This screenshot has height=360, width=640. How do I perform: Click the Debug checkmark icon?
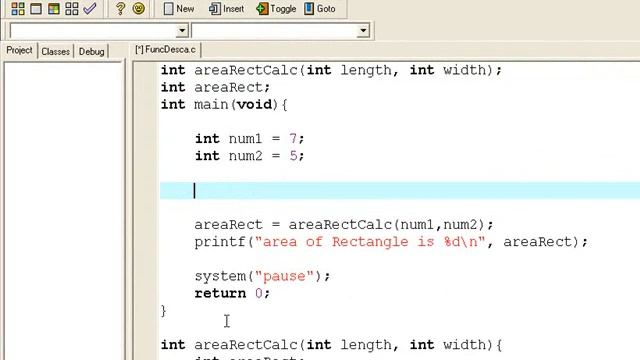(90, 9)
